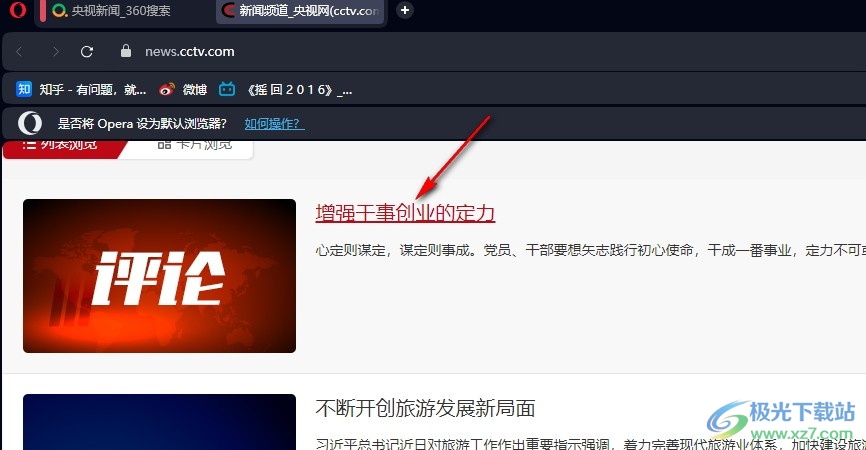Viewport: 866px width, 450px height.
Task: Open a new tab with plus button
Action: [x=405, y=10]
